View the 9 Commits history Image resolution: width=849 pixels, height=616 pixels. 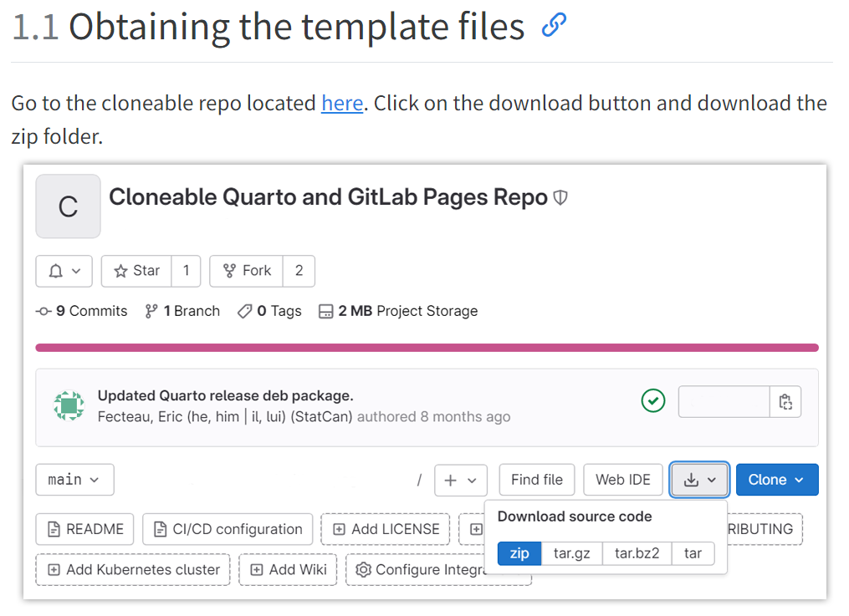click(x=82, y=311)
